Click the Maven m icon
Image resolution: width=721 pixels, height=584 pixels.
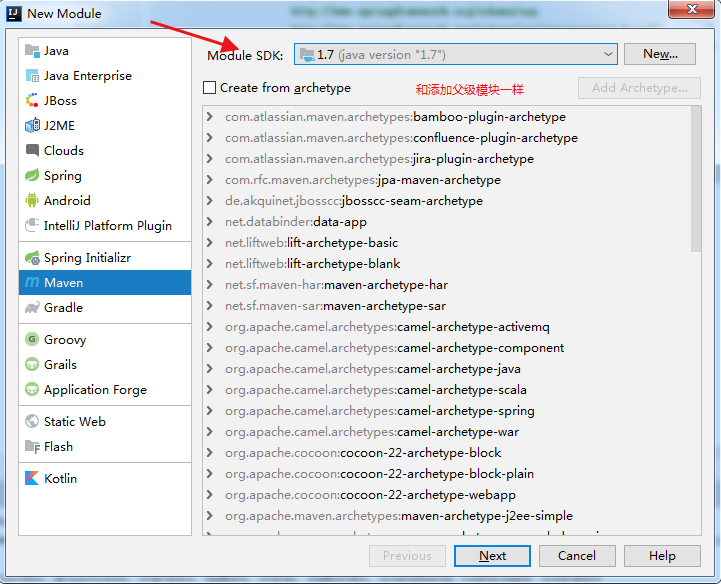32,282
